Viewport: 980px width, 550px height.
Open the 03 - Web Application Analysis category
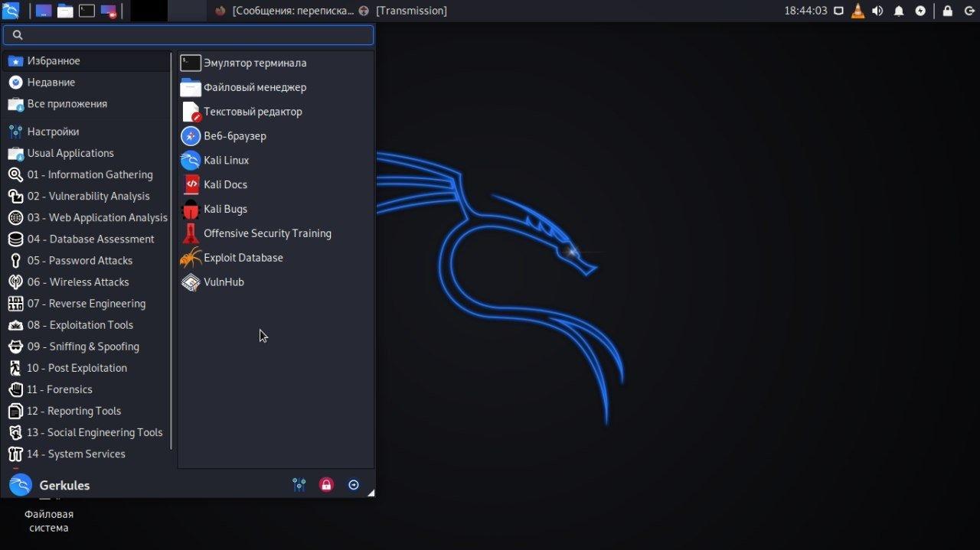coord(87,217)
